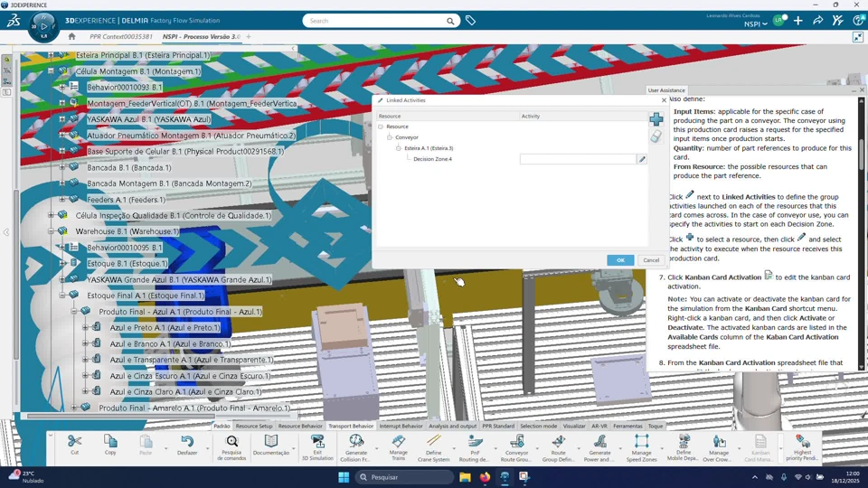Image resolution: width=868 pixels, height=488 pixels.
Task: Switch to the Resource Behavior tab
Action: point(300,426)
